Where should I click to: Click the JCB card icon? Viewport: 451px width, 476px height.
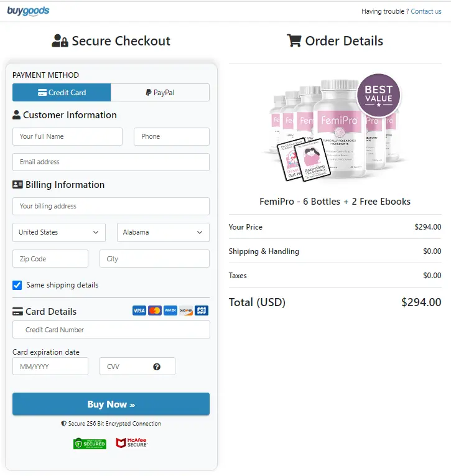[201, 310]
